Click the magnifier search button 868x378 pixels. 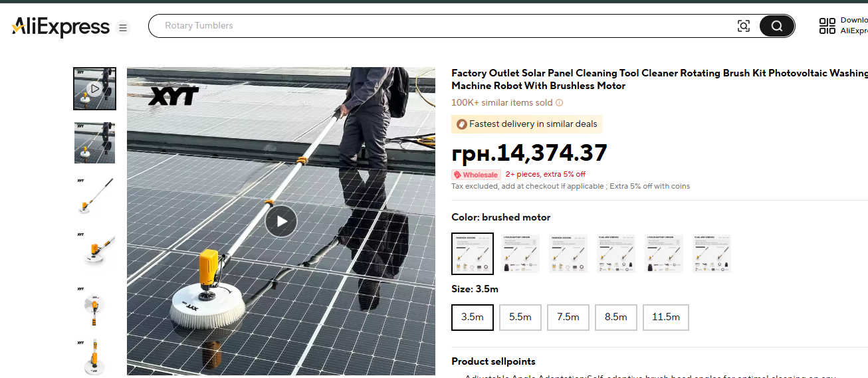point(776,26)
